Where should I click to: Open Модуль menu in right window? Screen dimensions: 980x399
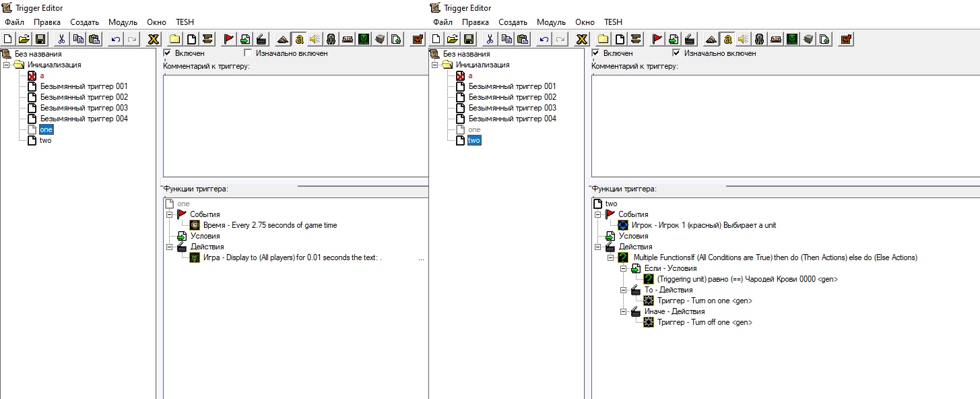coord(551,22)
